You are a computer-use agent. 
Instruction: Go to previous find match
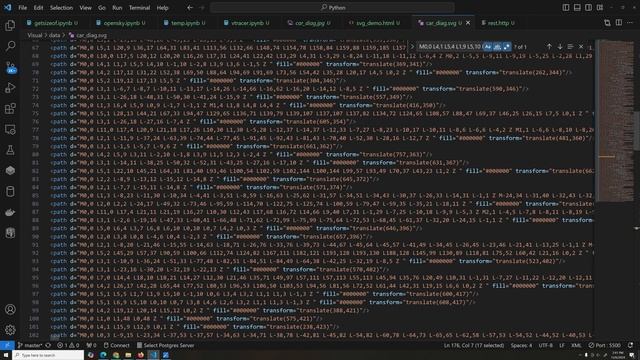549,47
